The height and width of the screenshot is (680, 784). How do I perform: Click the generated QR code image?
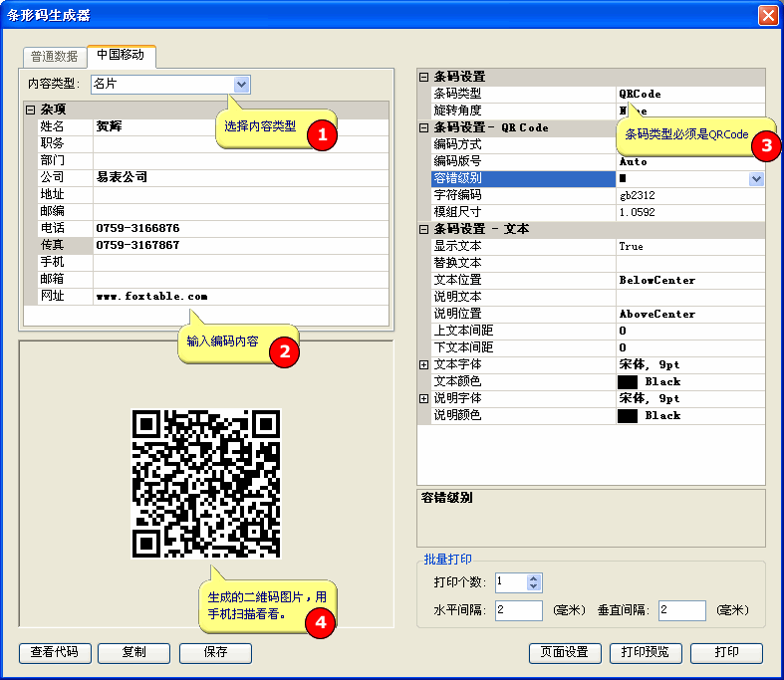(206, 484)
